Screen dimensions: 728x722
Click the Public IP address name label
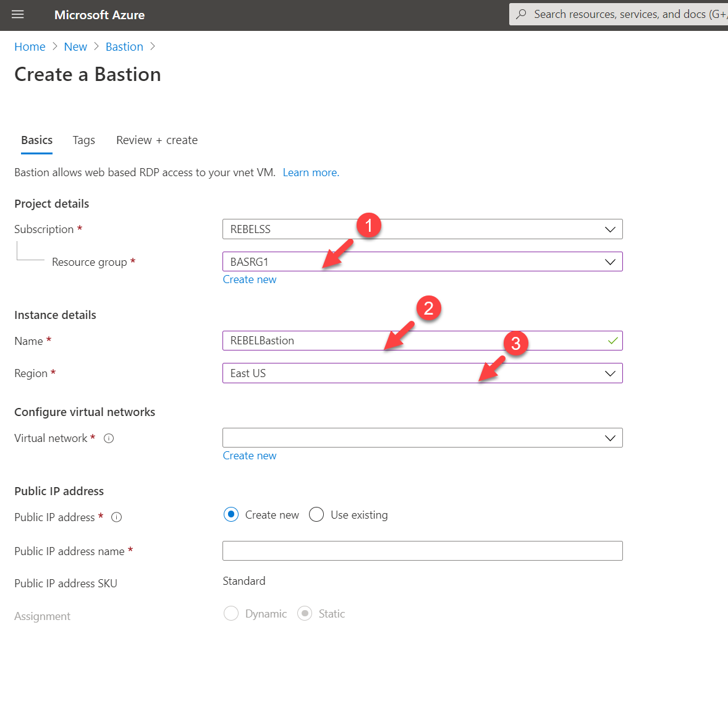[x=70, y=551]
